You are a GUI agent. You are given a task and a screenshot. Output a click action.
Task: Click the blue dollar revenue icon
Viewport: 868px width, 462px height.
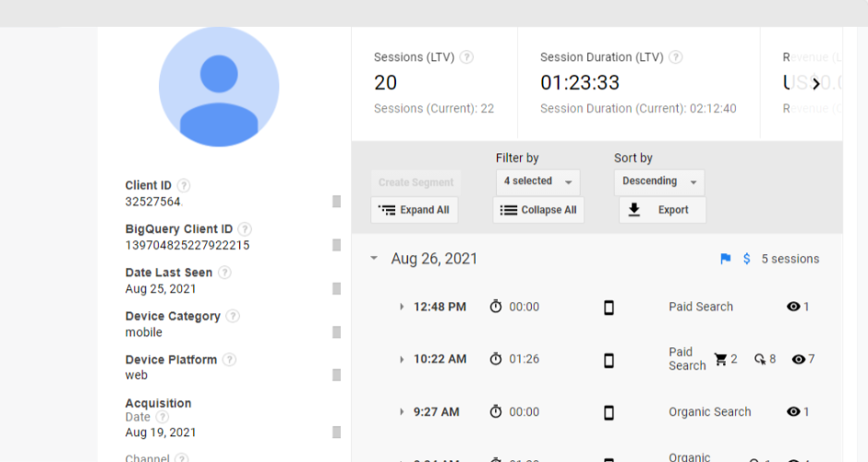pyautogui.click(x=747, y=260)
